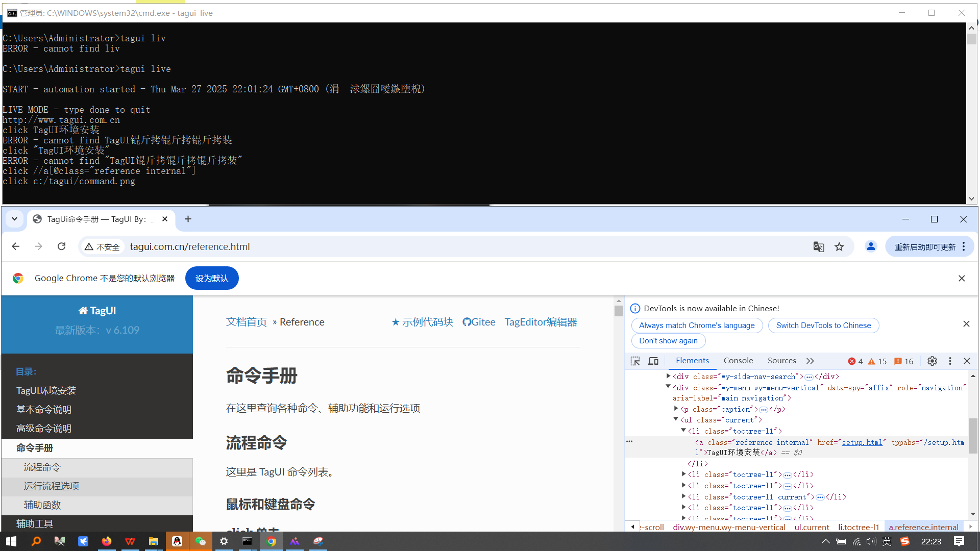Open DevTools customize three-dot menu
This screenshot has width=980, height=551.
pyautogui.click(x=950, y=361)
